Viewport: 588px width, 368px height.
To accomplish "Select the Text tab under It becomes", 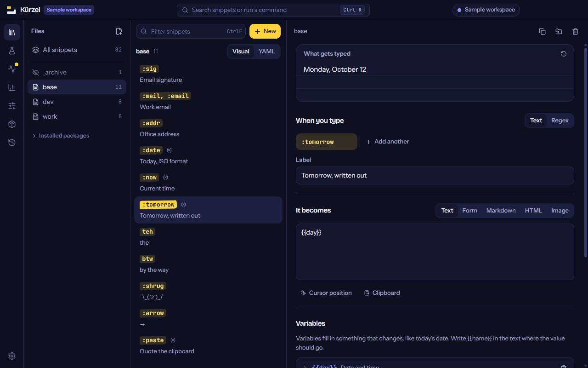I will point(447,211).
